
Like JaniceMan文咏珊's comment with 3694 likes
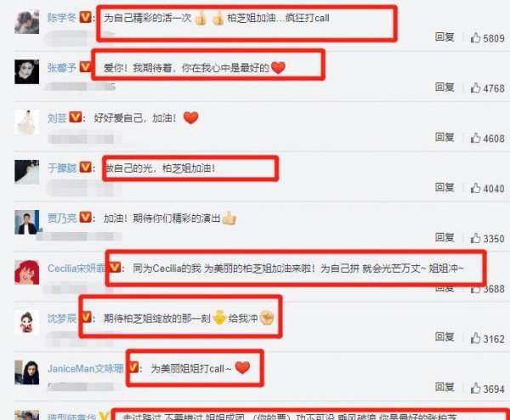pyautogui.click(x=475, y=389)
